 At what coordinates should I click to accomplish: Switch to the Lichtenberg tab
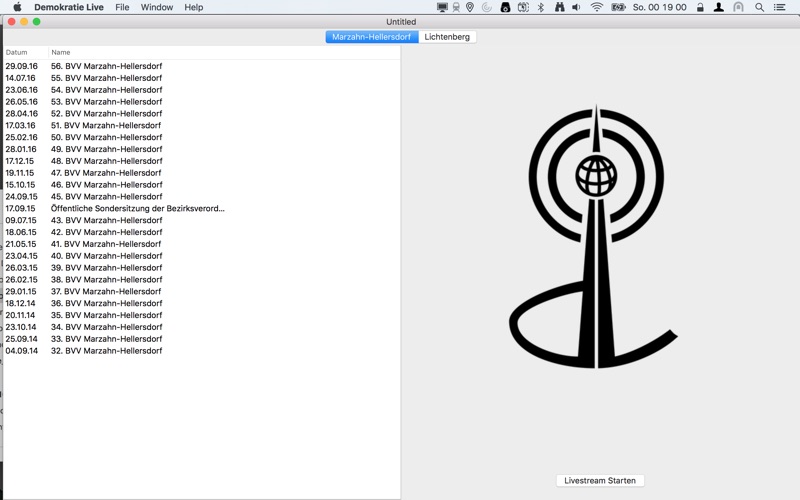pyautogui.click(x=447, y=37)
